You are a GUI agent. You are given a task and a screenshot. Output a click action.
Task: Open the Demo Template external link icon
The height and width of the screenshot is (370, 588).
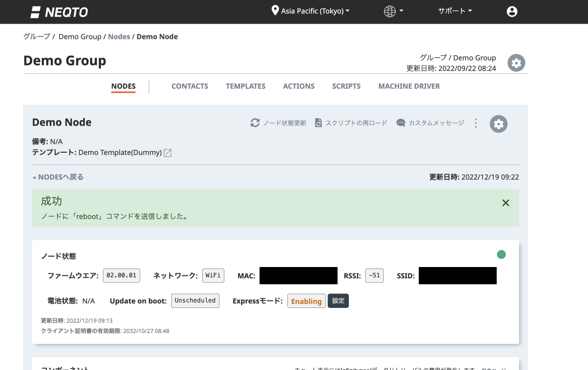[x=168, y=153]
